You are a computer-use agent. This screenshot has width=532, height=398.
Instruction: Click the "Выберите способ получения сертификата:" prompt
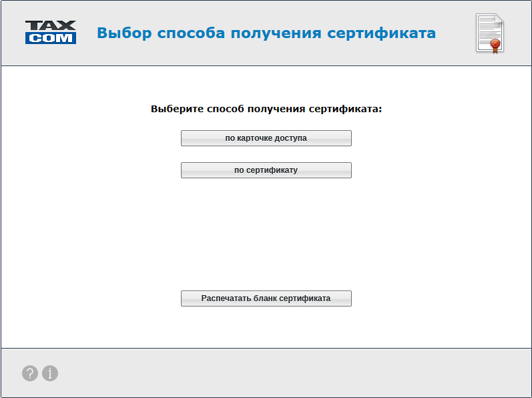click(266, 109)
